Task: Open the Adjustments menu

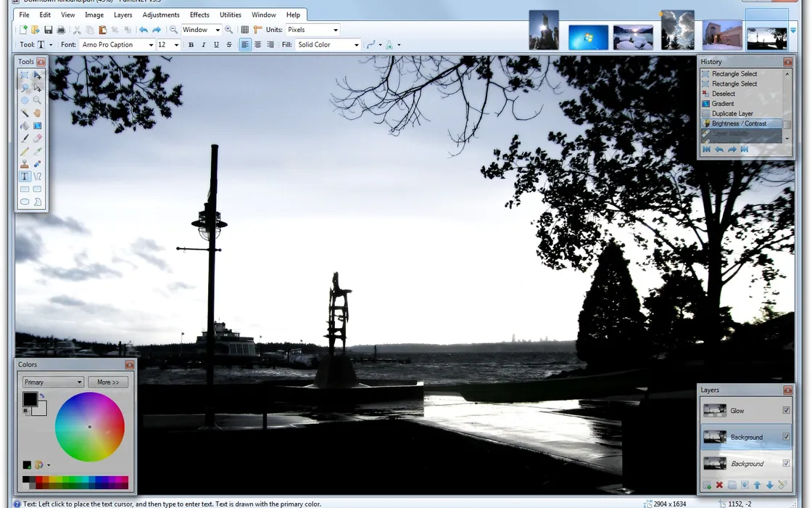Action: [x=161, y=15]
